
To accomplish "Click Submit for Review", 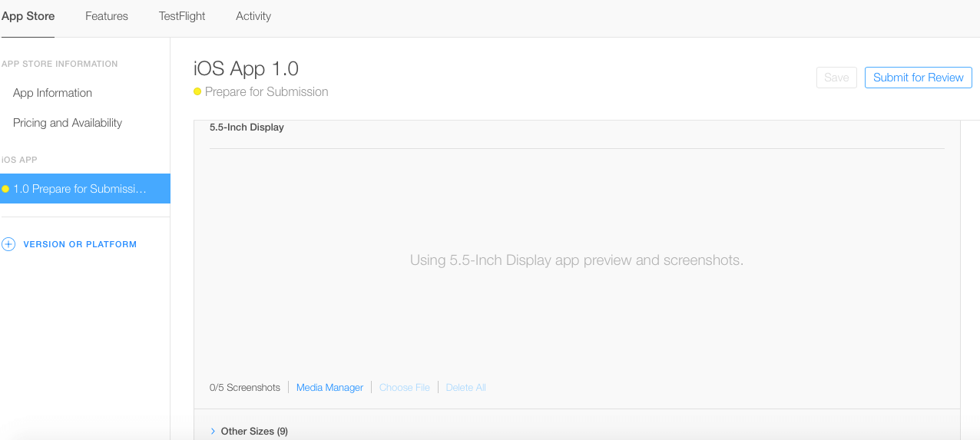I will (x=919, y=78).
